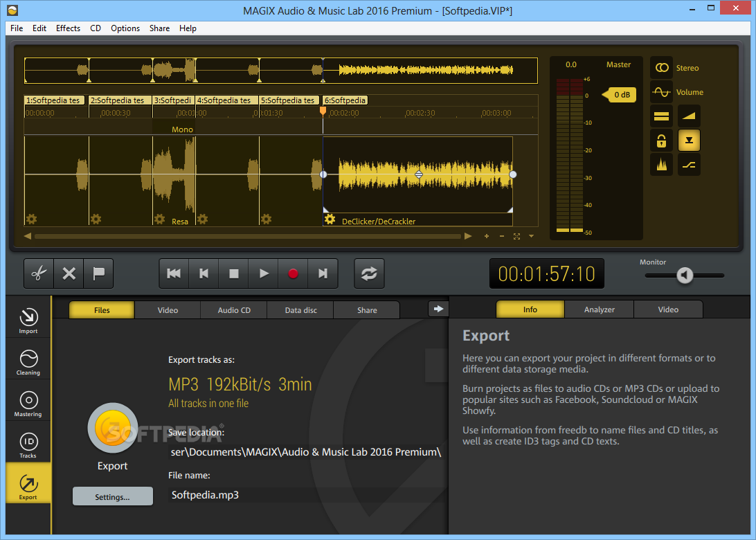Open the Help menu
Viewport: 756px width, 540px height.
188,28
